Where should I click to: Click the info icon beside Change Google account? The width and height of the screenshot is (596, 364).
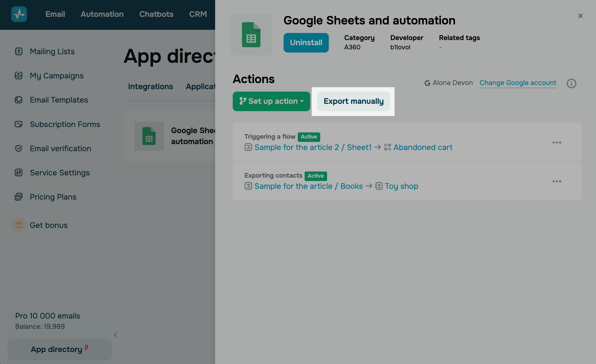pyautogui.click(x=571, y=83)
